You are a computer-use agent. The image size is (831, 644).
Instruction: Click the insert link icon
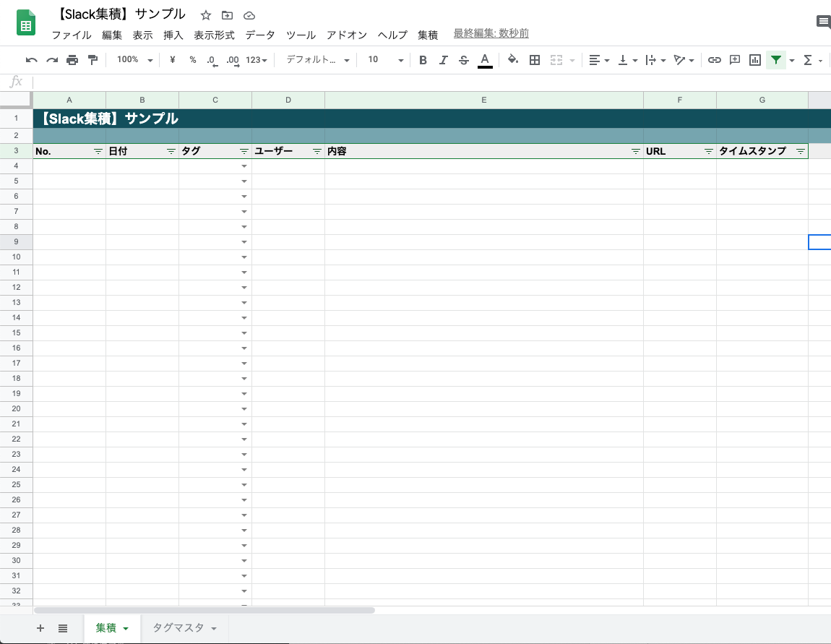(x=715, y=60)
